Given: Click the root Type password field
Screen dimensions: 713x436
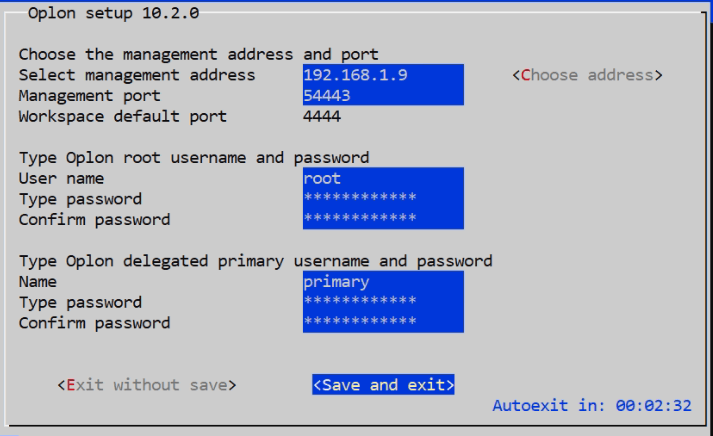Looking at the screenshot, I should point(383,199).
